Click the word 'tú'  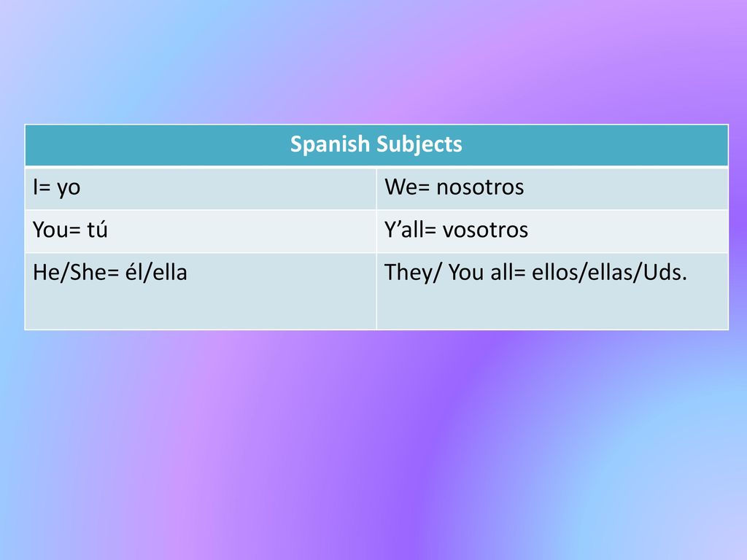pos(97,230)
